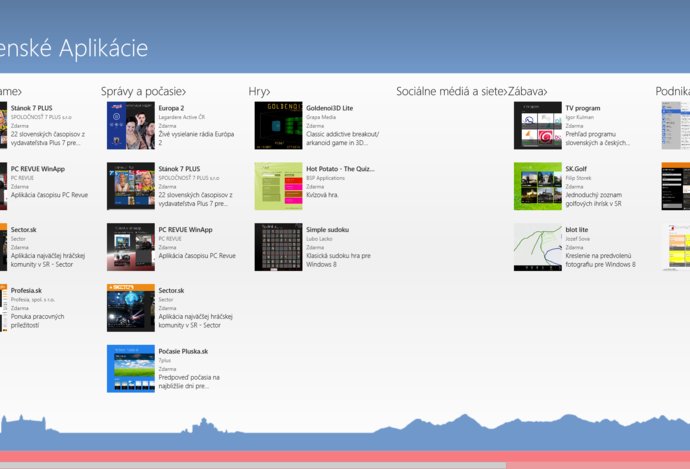Viewport: 690px width, 469px height.
Task: Expand the Zábava category
Action: [528, 92]
